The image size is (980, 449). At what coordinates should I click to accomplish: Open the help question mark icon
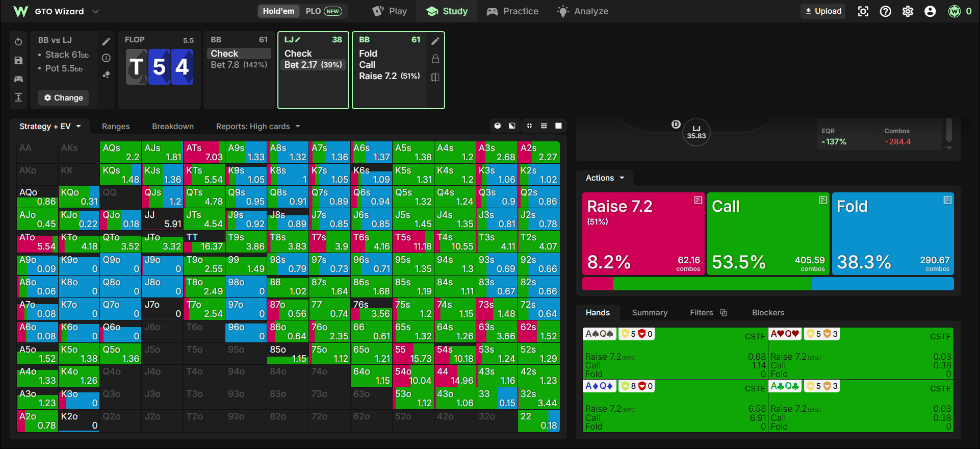tap(886, 11)
